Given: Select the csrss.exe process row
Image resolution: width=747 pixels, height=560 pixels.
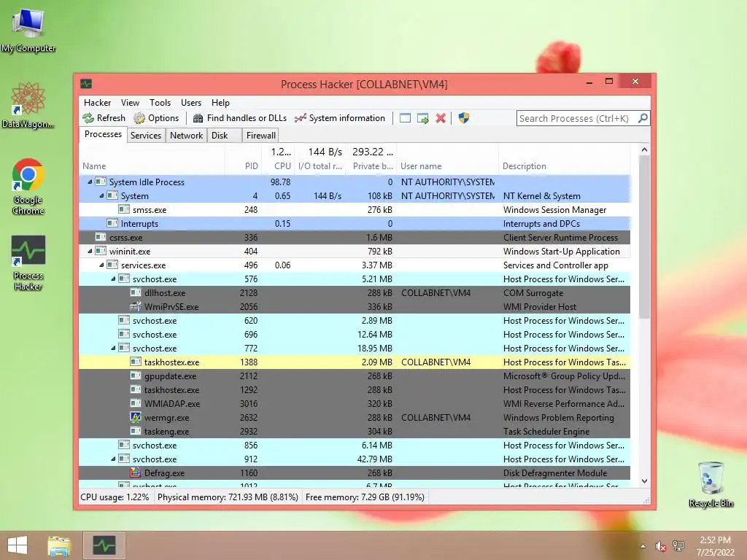Looking at the screenshot, I should pos(355,237).
